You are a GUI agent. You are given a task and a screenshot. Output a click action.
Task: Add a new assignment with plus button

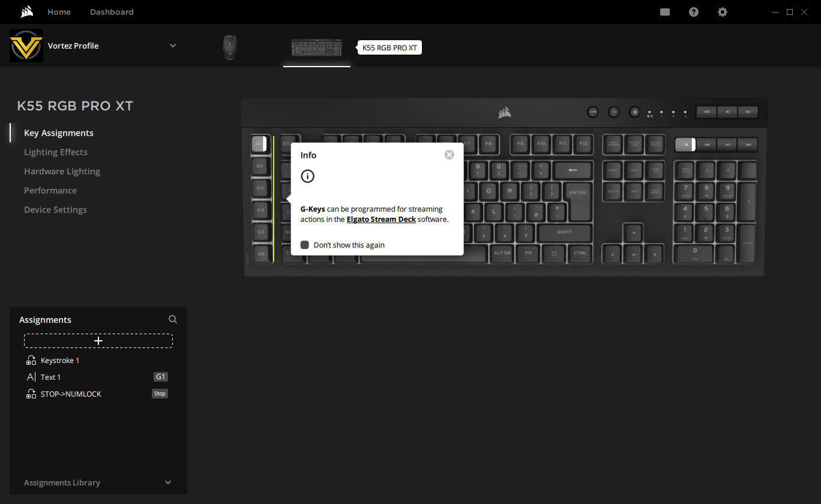(x=98, y=341)
